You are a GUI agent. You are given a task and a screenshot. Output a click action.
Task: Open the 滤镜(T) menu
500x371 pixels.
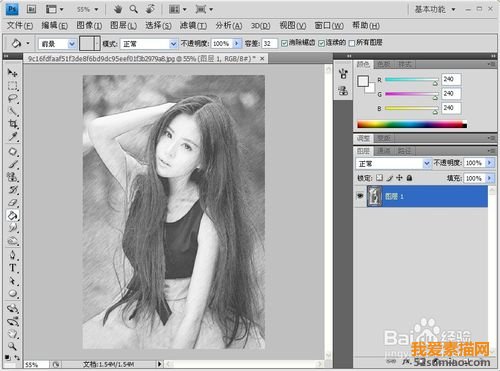click(x=193, y=26)
